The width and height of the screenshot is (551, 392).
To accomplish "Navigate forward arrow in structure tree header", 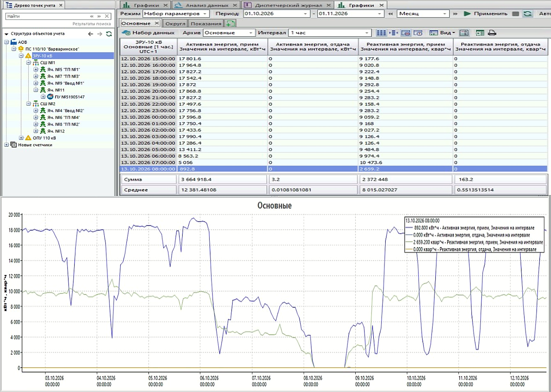I will click(100, 34).
